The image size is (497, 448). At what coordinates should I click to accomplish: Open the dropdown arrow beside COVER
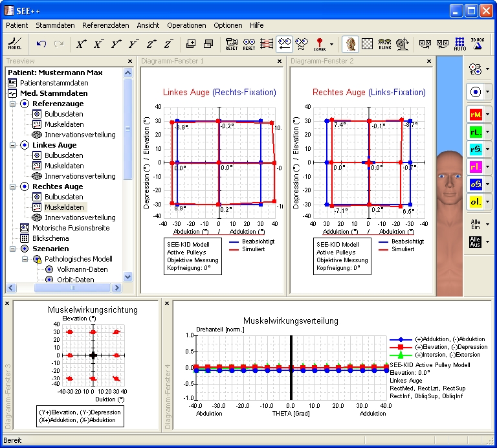(332, 44)
